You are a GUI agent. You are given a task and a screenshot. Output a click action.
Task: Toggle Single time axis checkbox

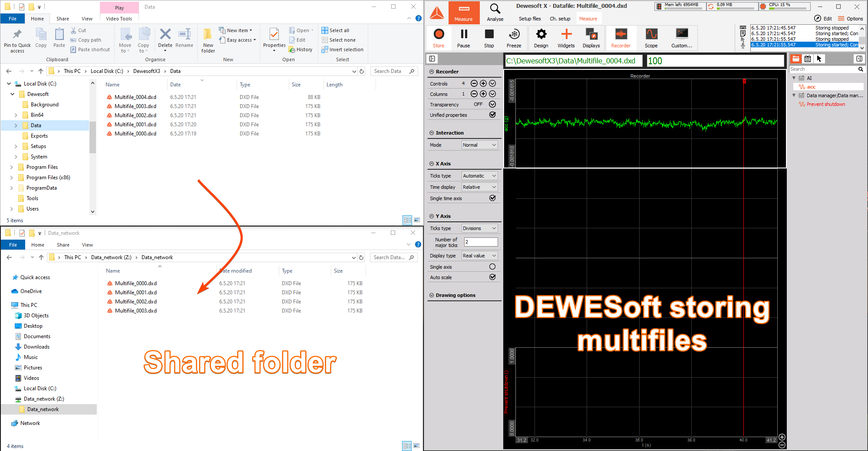(x=492, y=198)
